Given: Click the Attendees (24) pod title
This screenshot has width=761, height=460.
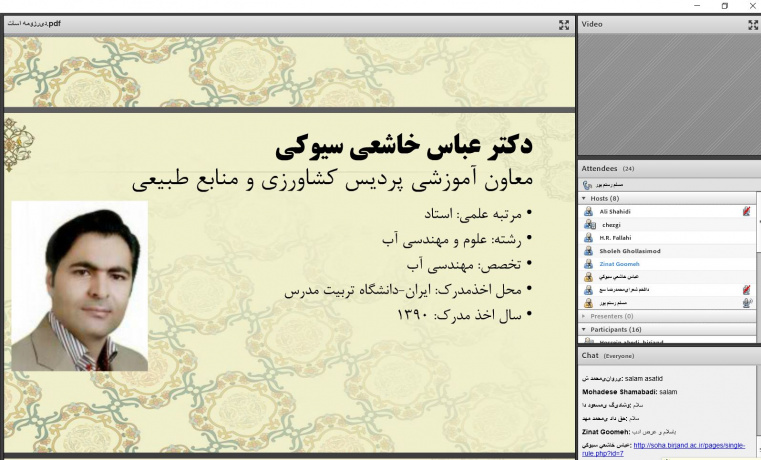Looking at the screenshot, I should click(608, 168).
